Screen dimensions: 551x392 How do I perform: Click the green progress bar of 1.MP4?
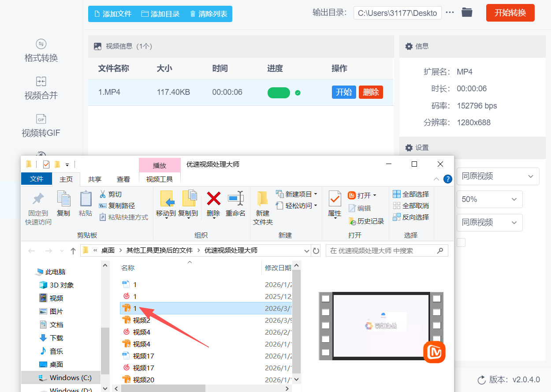(x=279, y=93)
